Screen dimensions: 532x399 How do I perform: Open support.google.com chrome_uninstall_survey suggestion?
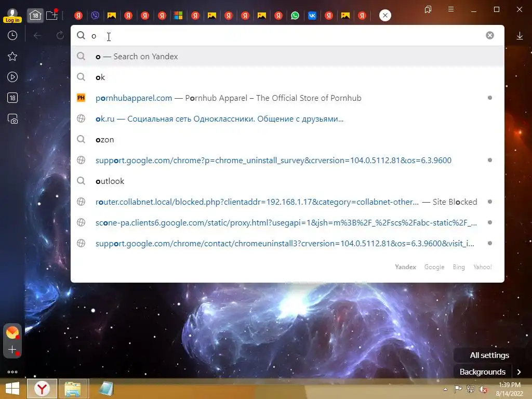point(287,160)
